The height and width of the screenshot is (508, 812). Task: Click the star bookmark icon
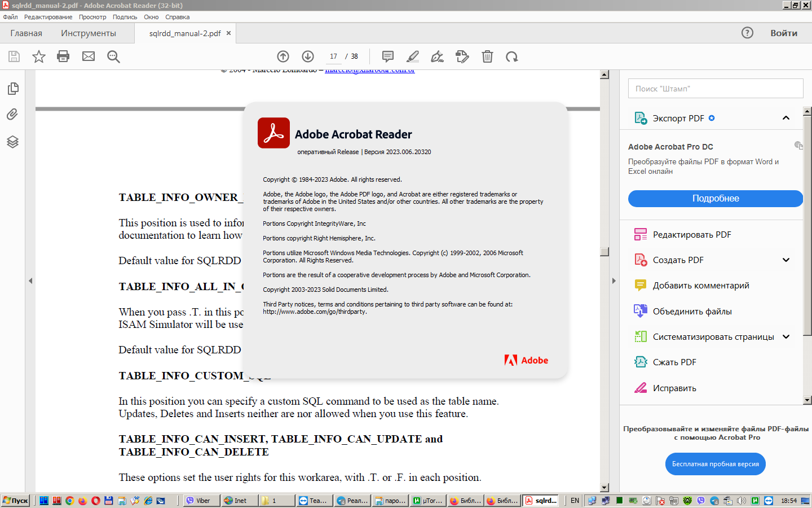tap(39, 56)
